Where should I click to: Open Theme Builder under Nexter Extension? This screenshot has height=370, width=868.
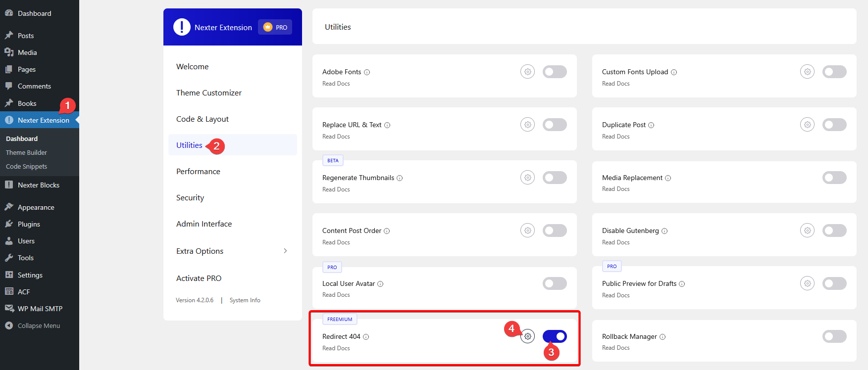tap(26, 152)
